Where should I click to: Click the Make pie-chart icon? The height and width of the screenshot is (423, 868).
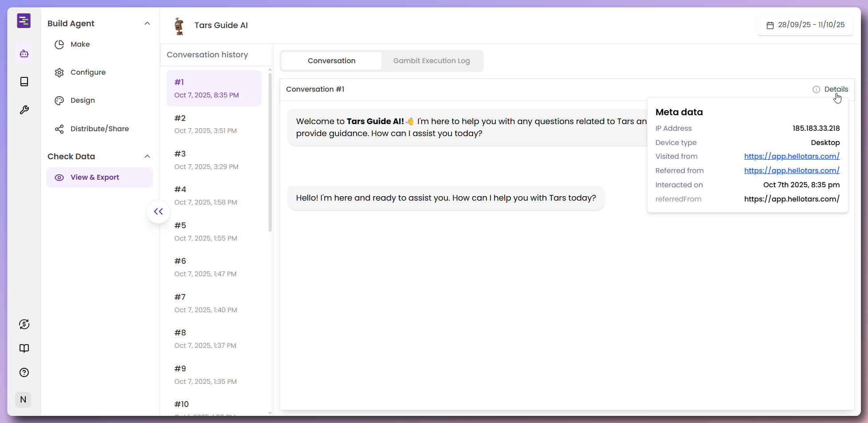point(59,44)
